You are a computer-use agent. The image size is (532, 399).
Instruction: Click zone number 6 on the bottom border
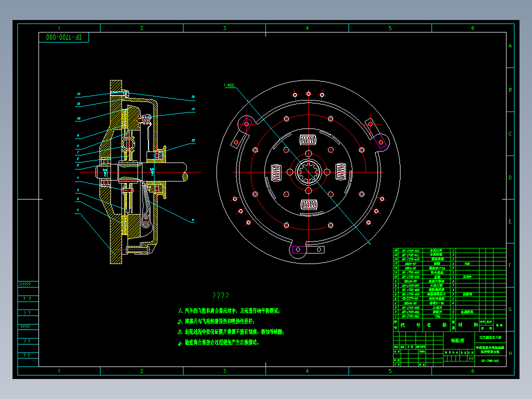click(472, 371)
